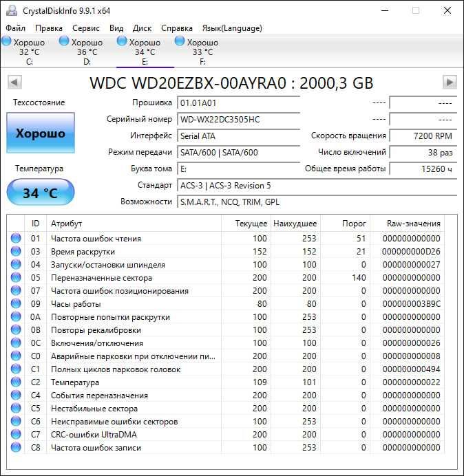Click the Raw-значения column header

click(x=407, y=224)
